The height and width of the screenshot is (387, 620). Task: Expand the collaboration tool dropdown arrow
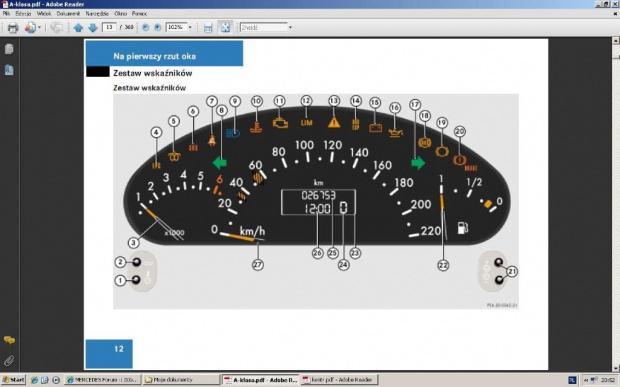click(x=39, y=28)
